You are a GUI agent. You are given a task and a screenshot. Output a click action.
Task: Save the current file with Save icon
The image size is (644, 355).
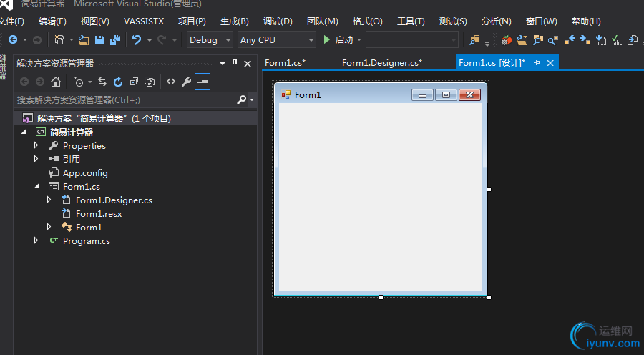point(99,40)
